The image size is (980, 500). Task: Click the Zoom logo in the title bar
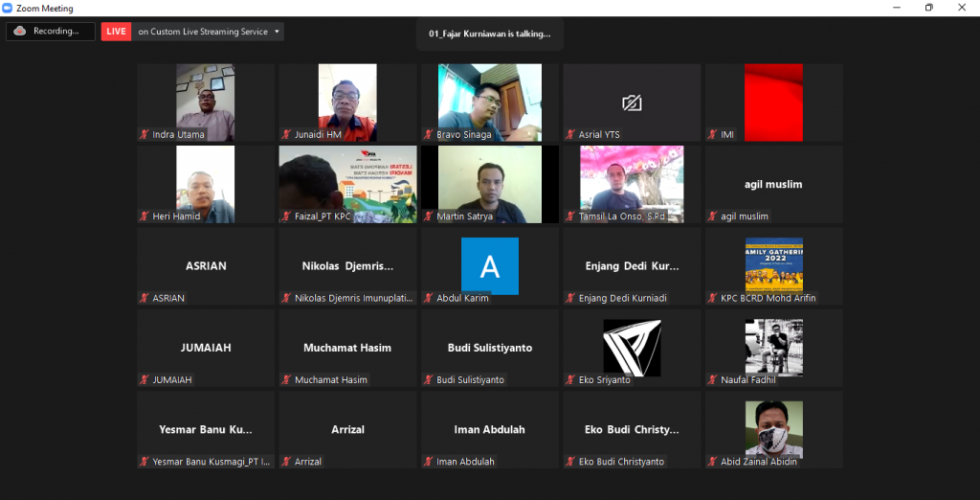8,8
